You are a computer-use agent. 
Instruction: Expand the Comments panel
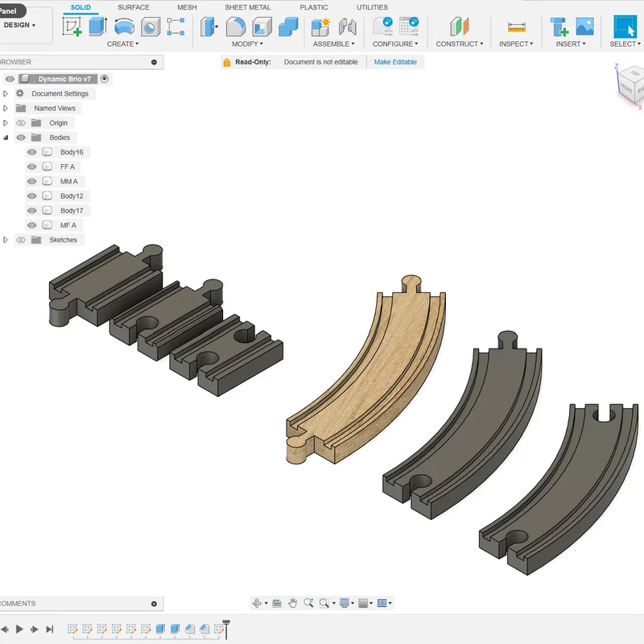tap(154, 604)
